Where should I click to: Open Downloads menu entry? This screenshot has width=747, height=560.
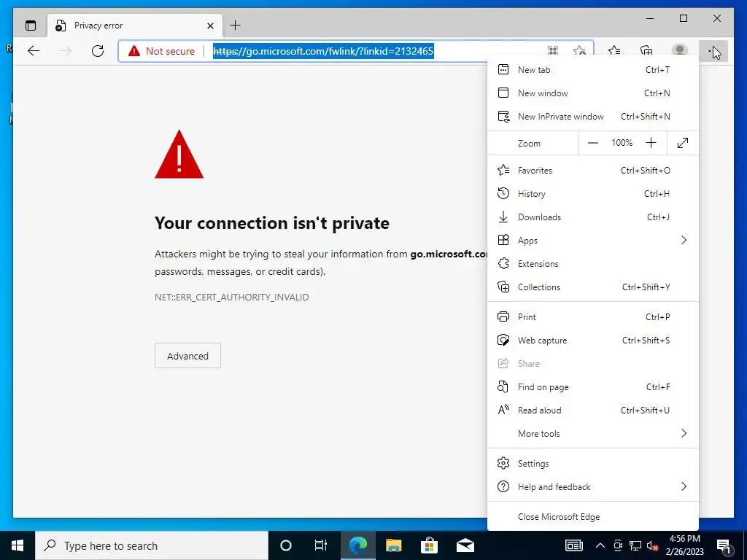(592, 217)
